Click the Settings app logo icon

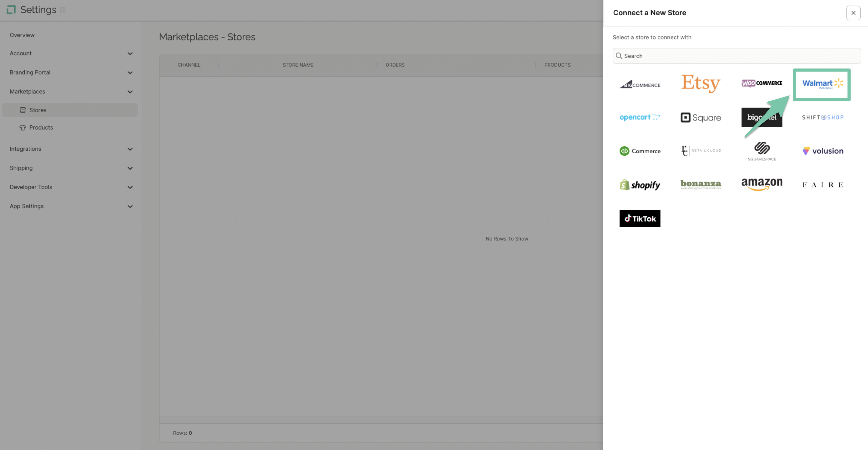11,10
